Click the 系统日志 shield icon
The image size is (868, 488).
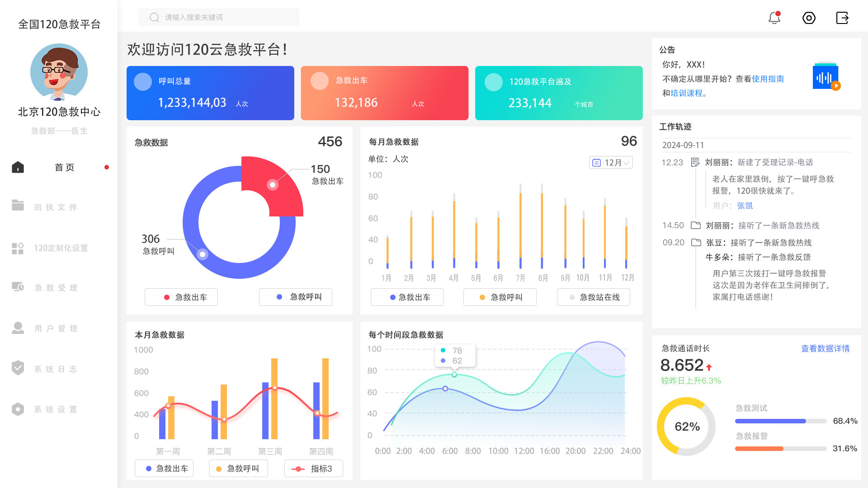tap(18, 368)
